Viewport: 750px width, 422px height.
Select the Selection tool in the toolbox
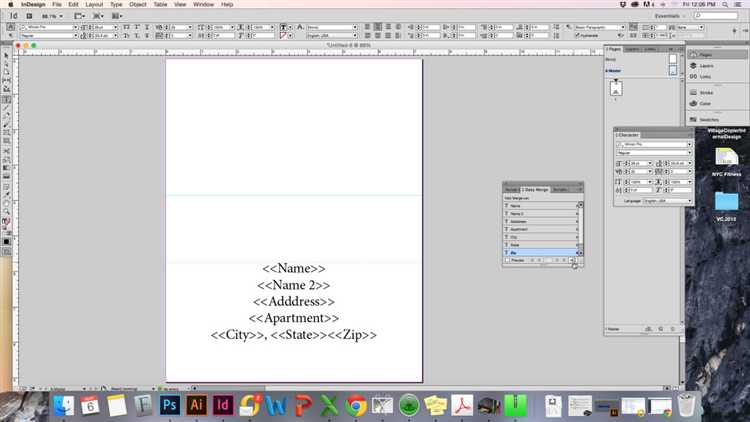tap(6, 56)
